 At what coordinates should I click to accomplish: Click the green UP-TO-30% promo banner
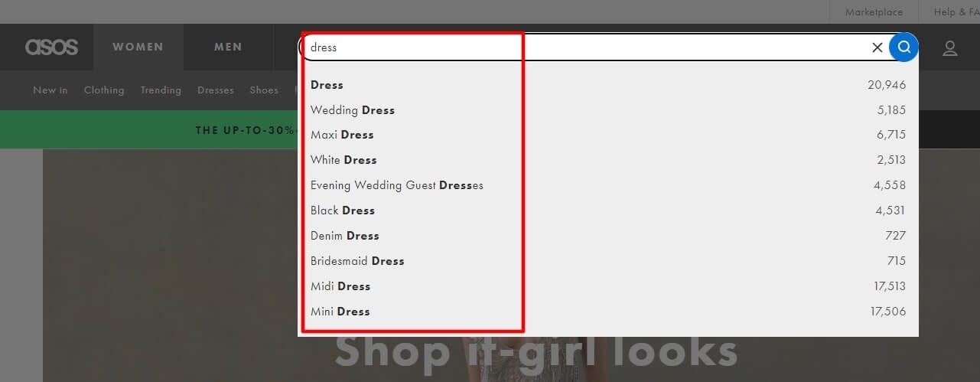pyautogui.click(x=149, y=130)
